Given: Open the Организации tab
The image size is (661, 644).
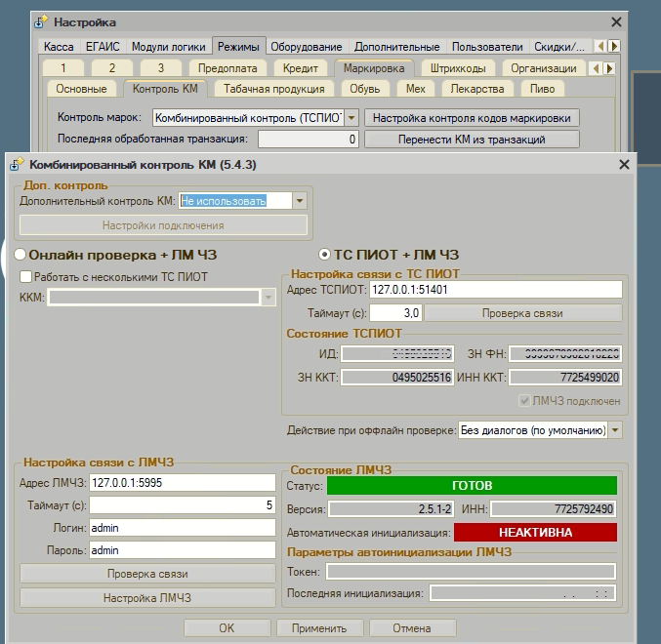Looking at the screenshot, I should [x=544, y=68].
